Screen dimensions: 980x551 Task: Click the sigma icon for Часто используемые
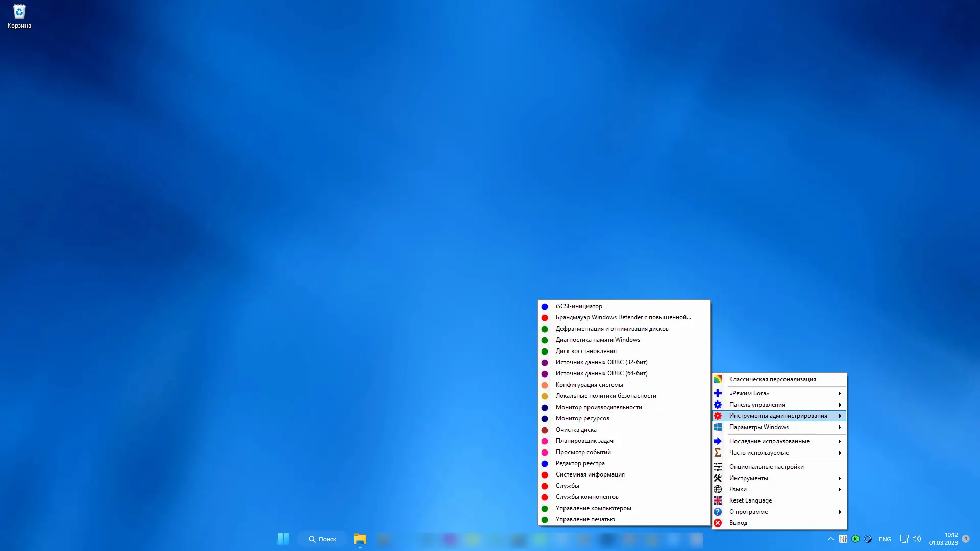(718, 453)
